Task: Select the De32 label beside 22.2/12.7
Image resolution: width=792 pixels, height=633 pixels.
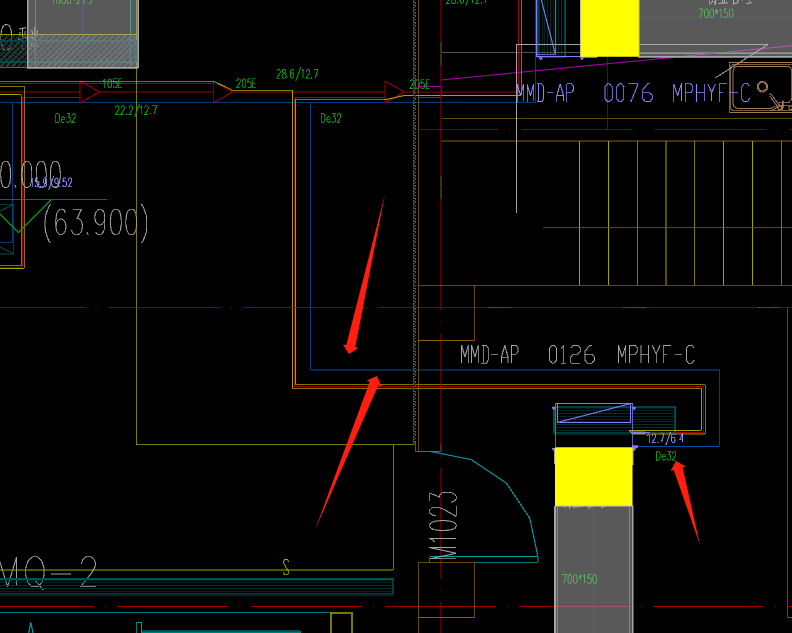Action: [x=65, y=119]
